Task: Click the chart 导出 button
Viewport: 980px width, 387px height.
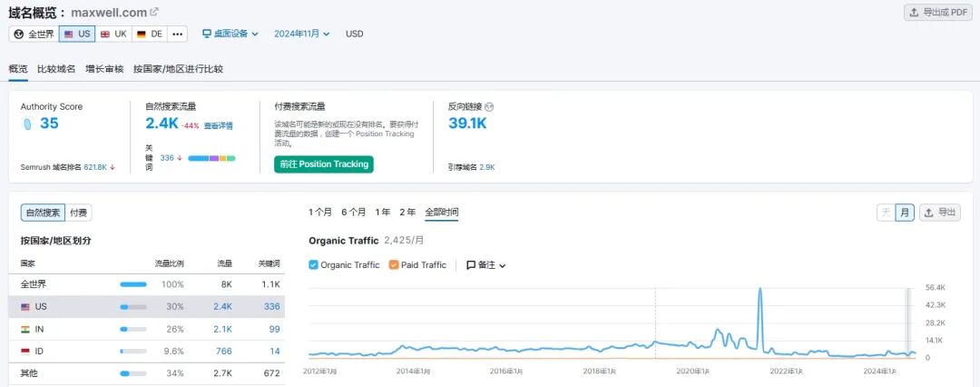Action: click(941, 213)
